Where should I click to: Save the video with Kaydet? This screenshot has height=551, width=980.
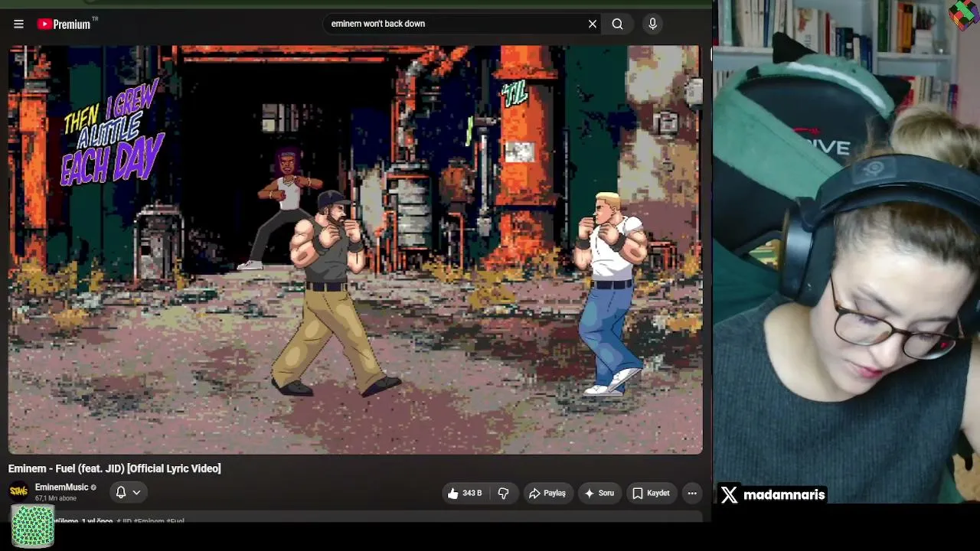pyautogui.click(x=651, y=494)
